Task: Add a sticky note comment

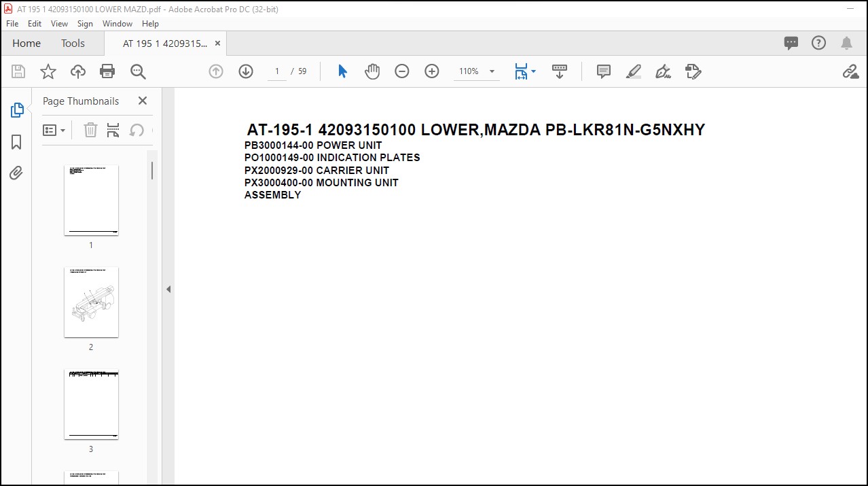Action: 604,71
